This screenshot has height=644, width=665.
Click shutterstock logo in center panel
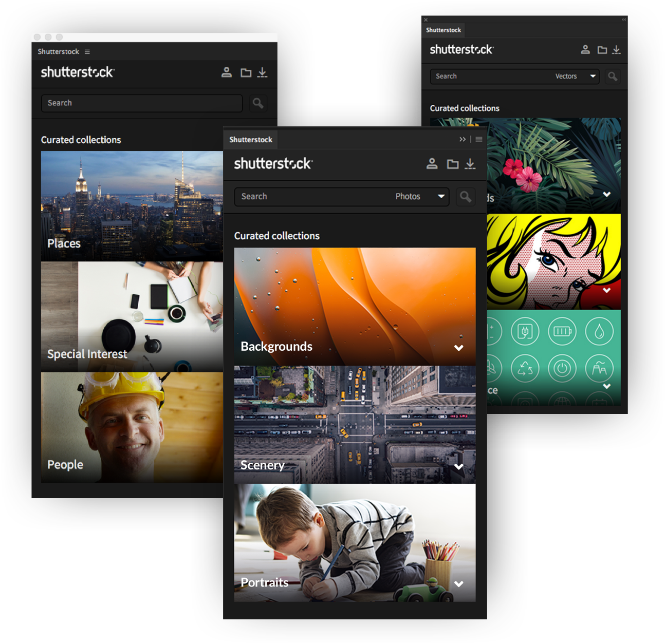point(273,164)
